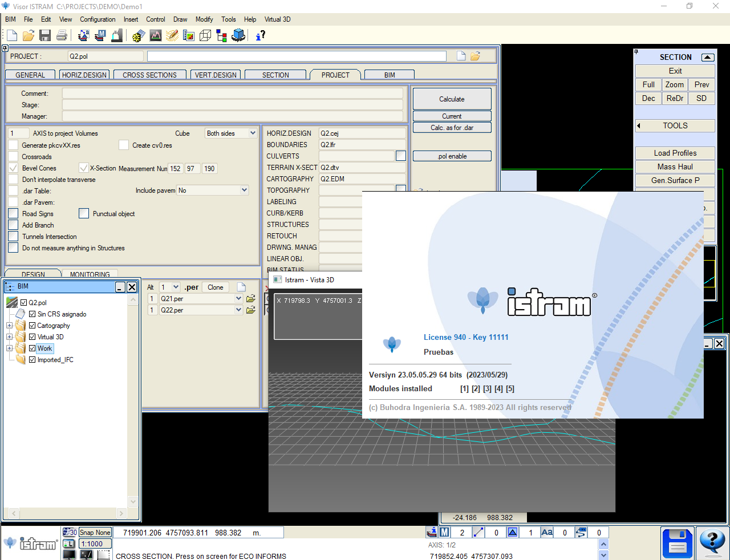Toggle Do not measure anything in Structures
The height and width of the screenshot is (560, 730).
click(x=13, y=247)
